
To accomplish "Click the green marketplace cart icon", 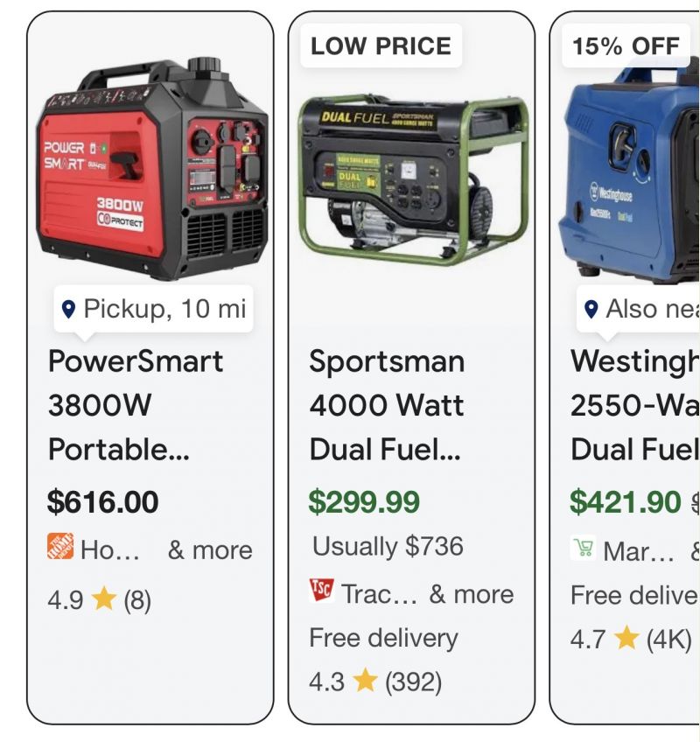I will tap(583, 549).
